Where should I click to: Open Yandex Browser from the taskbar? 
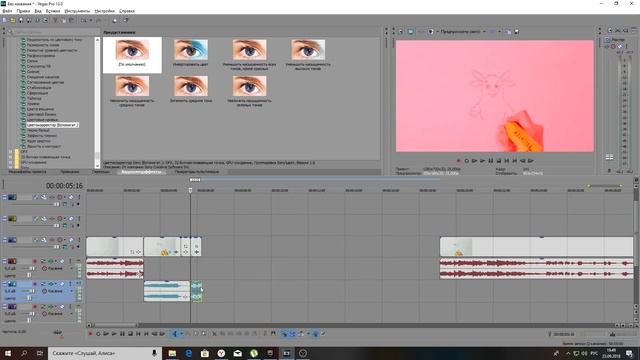[x=221, y=353]
